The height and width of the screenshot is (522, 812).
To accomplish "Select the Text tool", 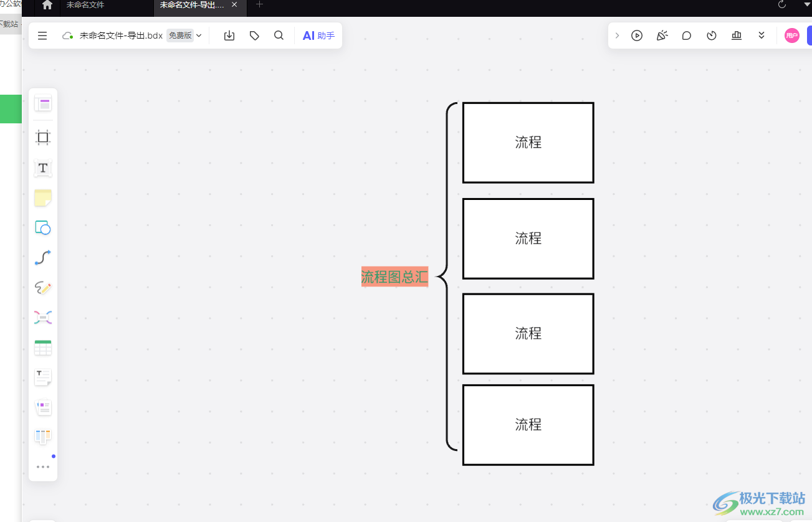I will point(43,168).
